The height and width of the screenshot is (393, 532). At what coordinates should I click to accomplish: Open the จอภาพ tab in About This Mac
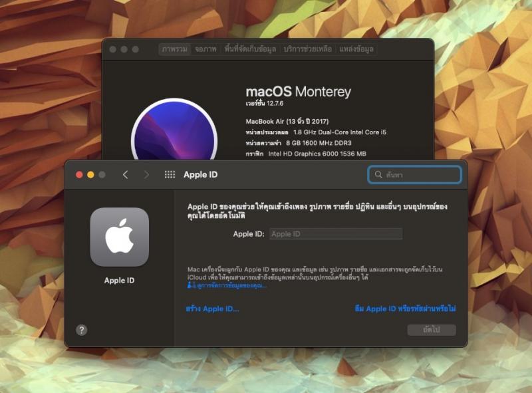pyautogui.click(x=205, y=49)
